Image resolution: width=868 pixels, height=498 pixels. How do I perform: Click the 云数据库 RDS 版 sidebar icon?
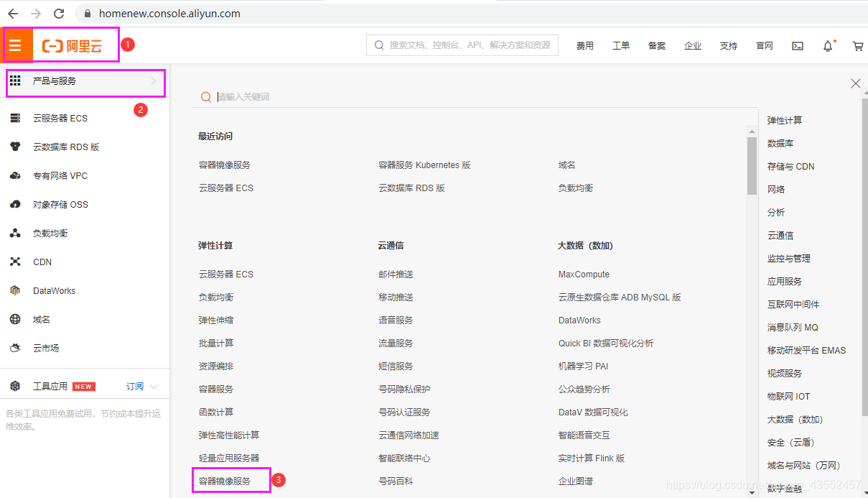[15, 147]
